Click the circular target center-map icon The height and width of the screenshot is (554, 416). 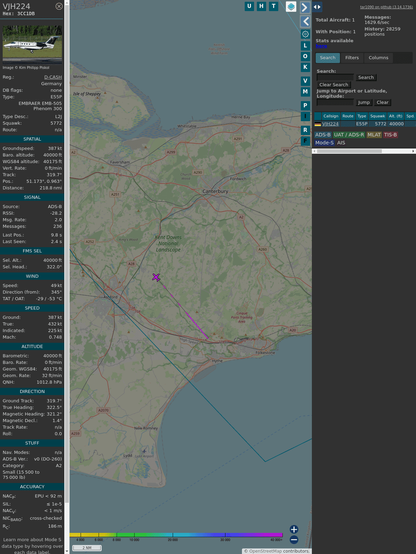pos(305,34)
